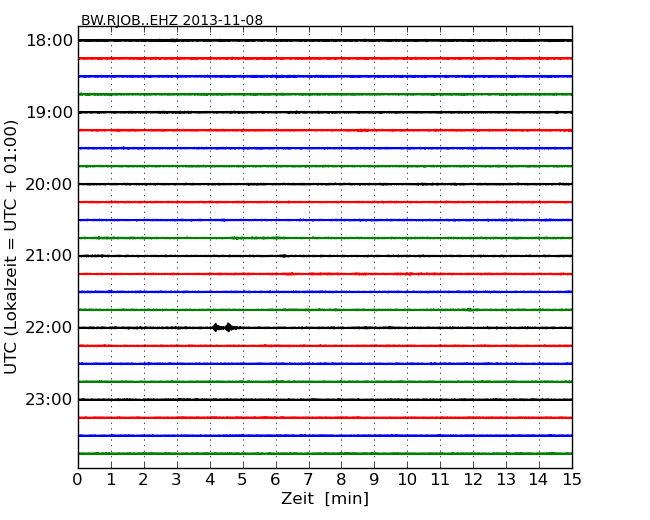Screen dimensions: 650x520
Task: Select x-axis tick label 12
Action: [473, 479]
